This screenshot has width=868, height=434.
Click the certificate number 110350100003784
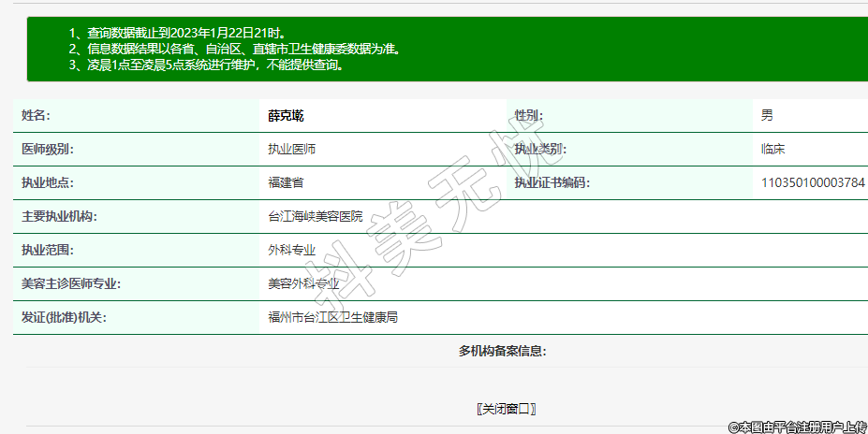point(813,183)
